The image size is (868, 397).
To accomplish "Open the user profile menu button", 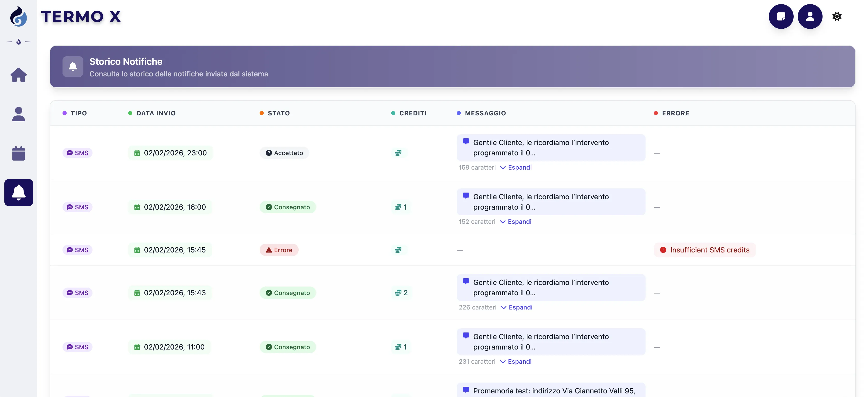I will 810,17.
